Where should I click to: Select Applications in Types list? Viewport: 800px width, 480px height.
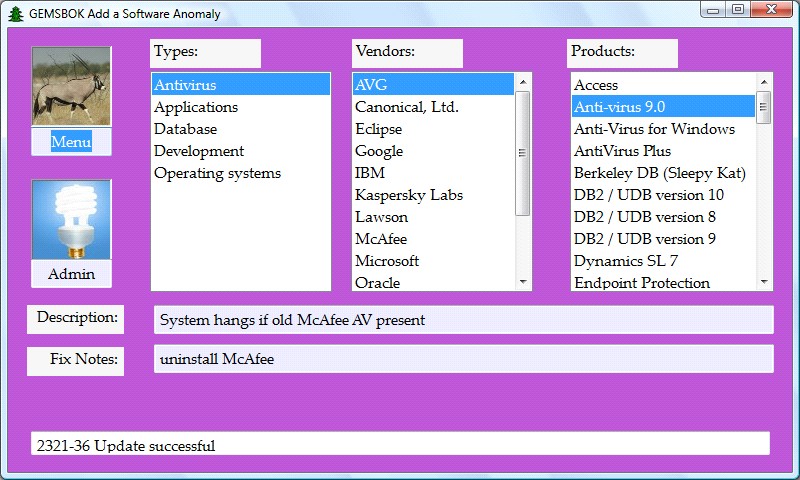[x=241, y=107]
